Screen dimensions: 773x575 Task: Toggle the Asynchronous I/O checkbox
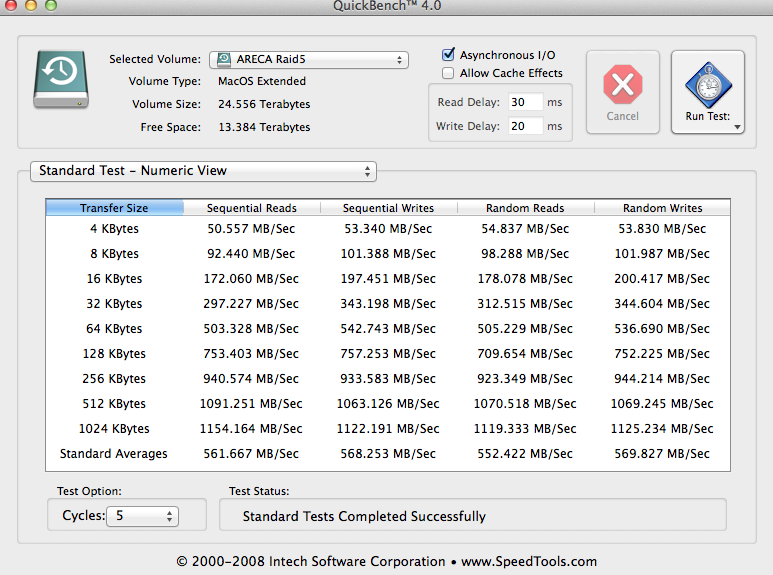[448, 54]
